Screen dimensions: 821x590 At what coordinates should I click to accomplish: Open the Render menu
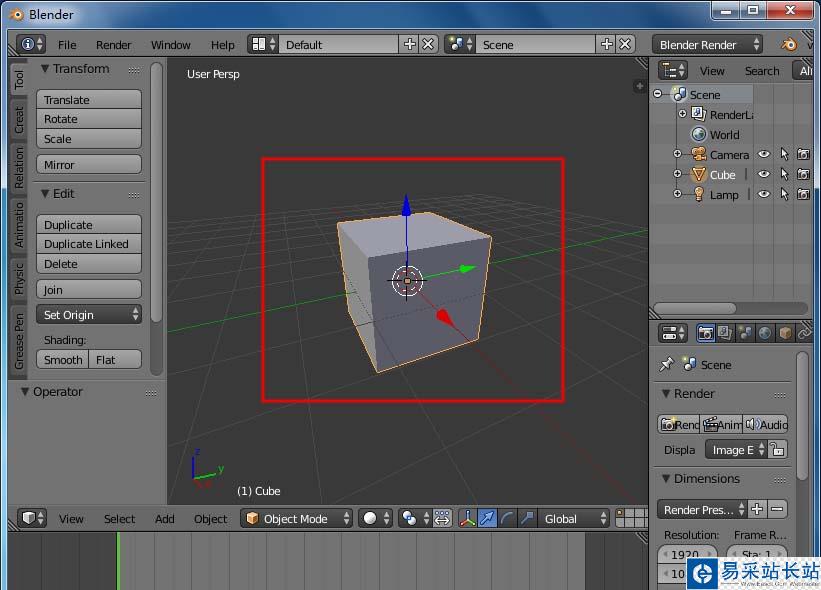pos(114,44)
